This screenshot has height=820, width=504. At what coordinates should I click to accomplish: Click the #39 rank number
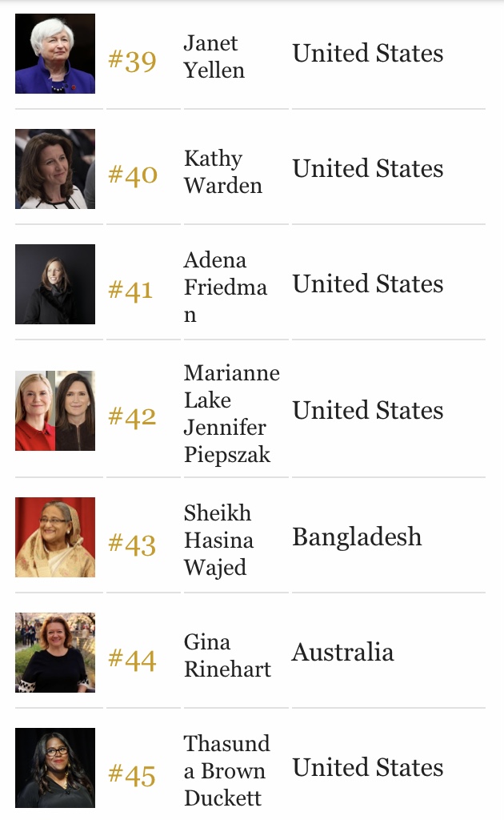[x=132, y=61]
